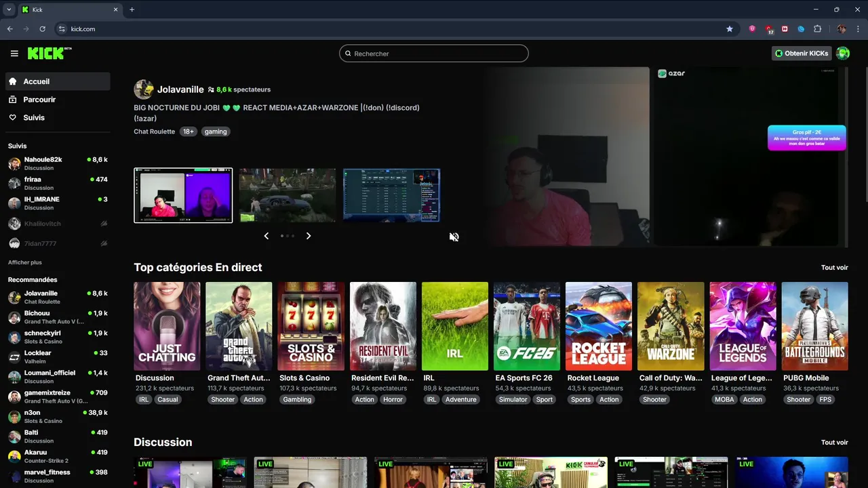Click Tout voir for Discussion section

tap(834, 443)
